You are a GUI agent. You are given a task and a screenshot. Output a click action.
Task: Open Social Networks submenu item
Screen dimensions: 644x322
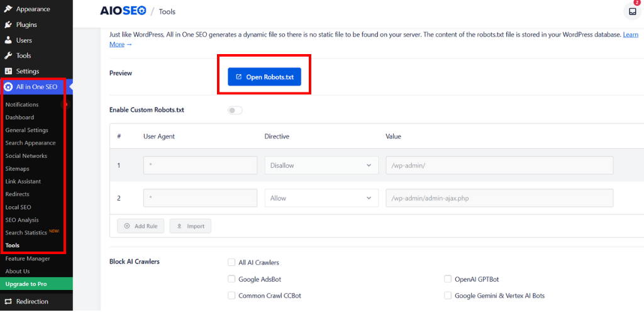(x=26, y=156)
